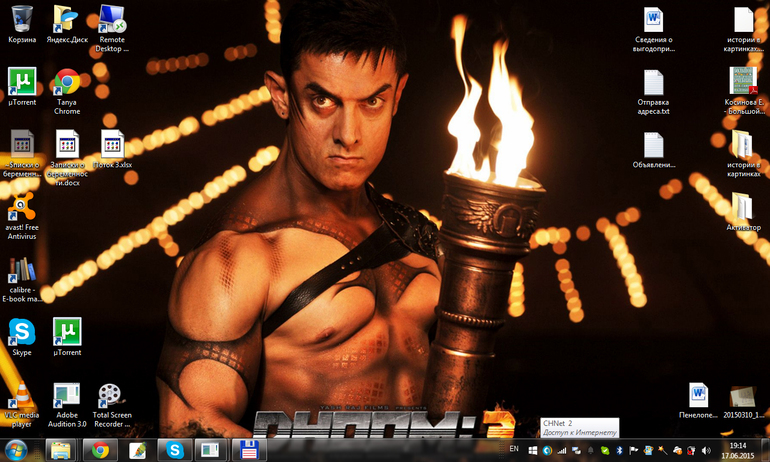770x462 pixels.
Task: Launch avast! Free Antivirus from the desktop
Action: [22, 207]
